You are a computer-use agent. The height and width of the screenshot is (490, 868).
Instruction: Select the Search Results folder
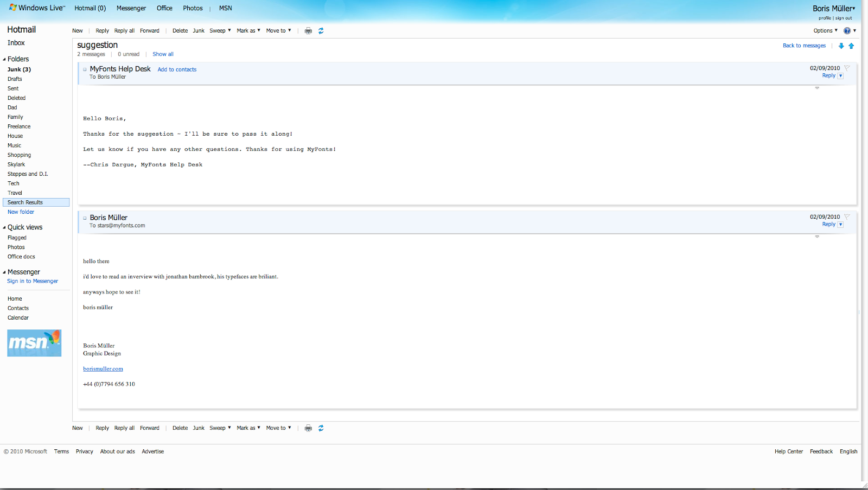point(36,202)
